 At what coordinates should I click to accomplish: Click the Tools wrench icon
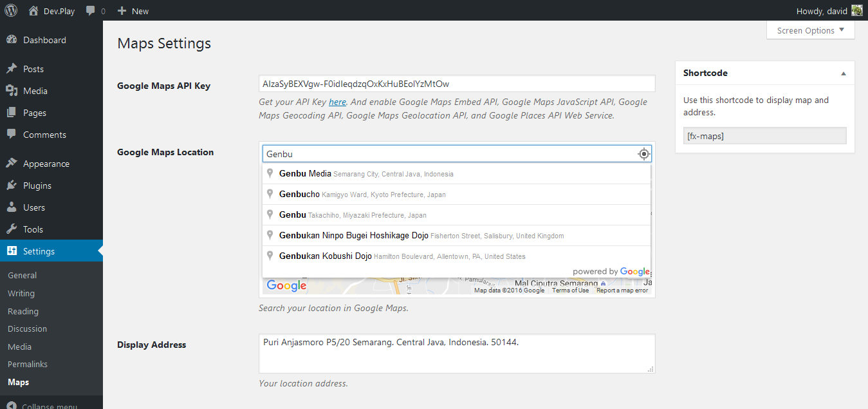click(12, 229)
